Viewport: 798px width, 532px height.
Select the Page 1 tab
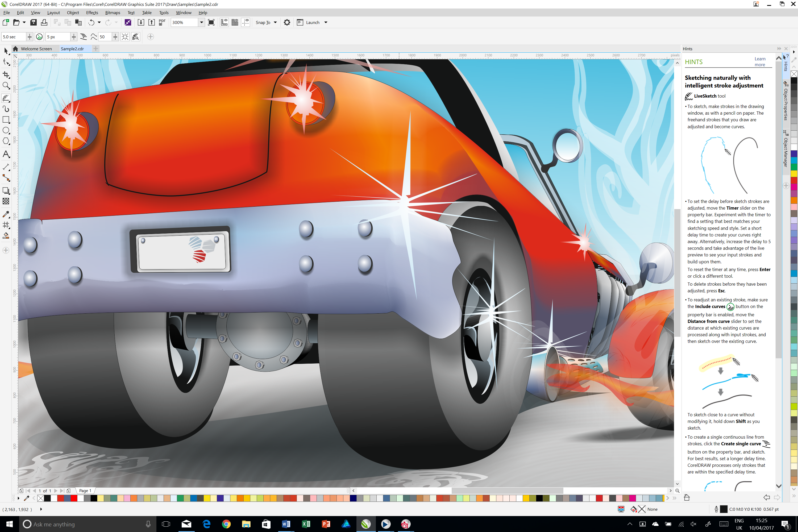tap(85, 491)
